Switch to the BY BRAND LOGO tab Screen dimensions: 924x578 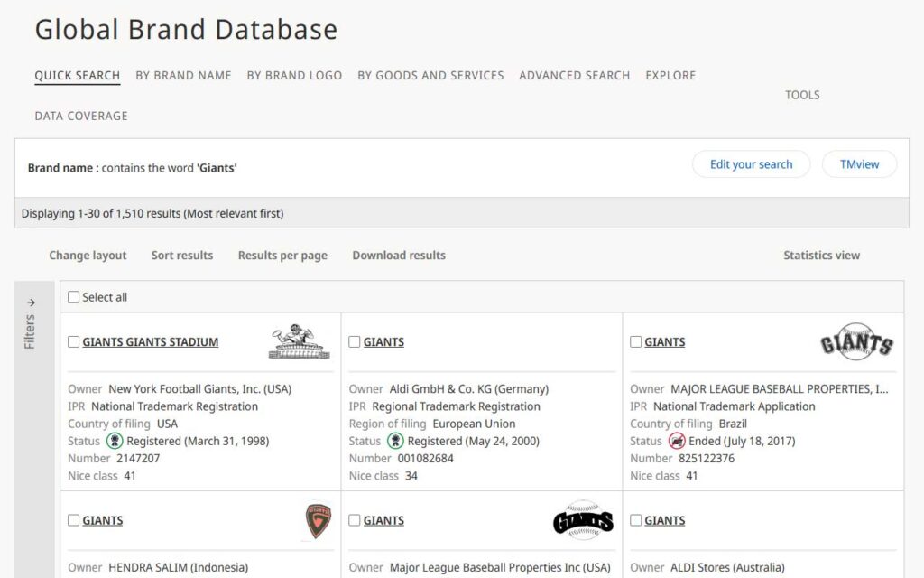(x=294, y=75)
